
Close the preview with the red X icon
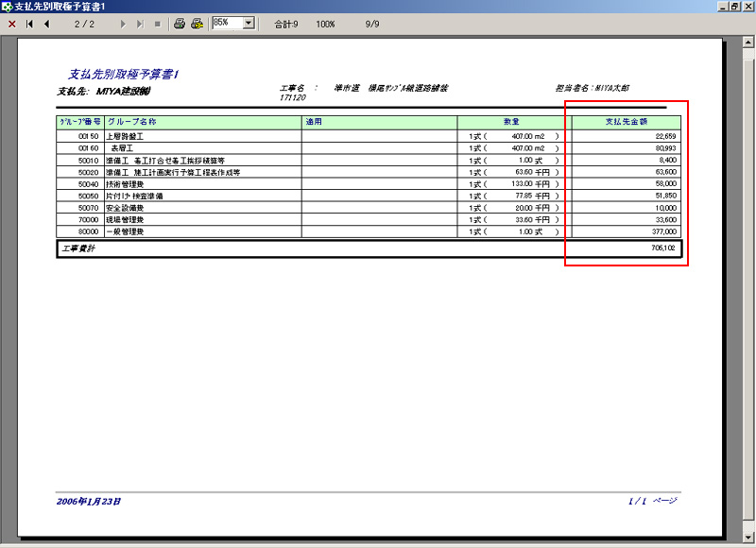[12, 24]
